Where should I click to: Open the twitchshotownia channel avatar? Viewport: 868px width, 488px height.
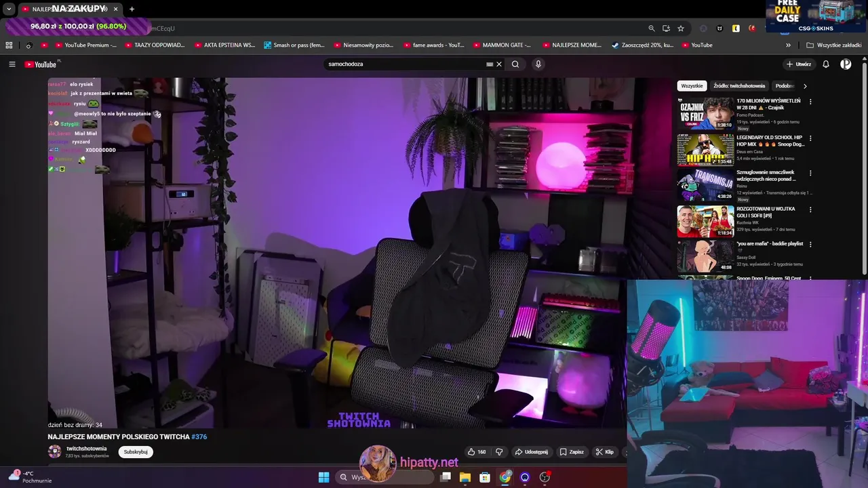tap(54, 452)
